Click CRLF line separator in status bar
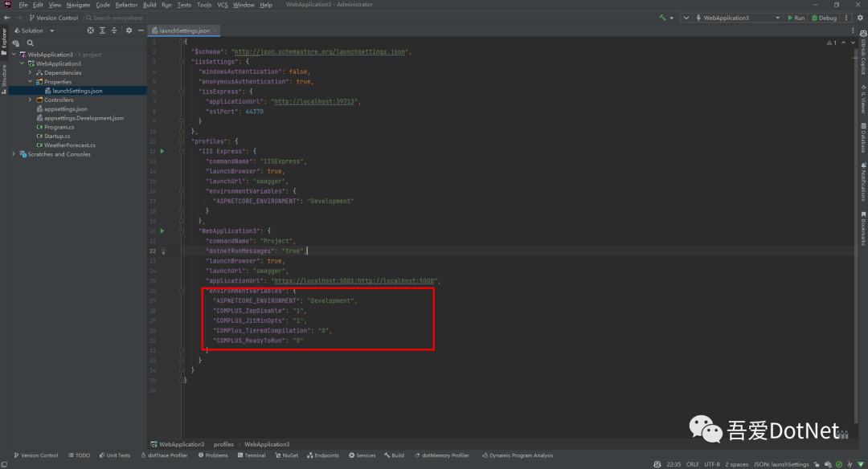The image size is (868, 469). pos(693,464)
